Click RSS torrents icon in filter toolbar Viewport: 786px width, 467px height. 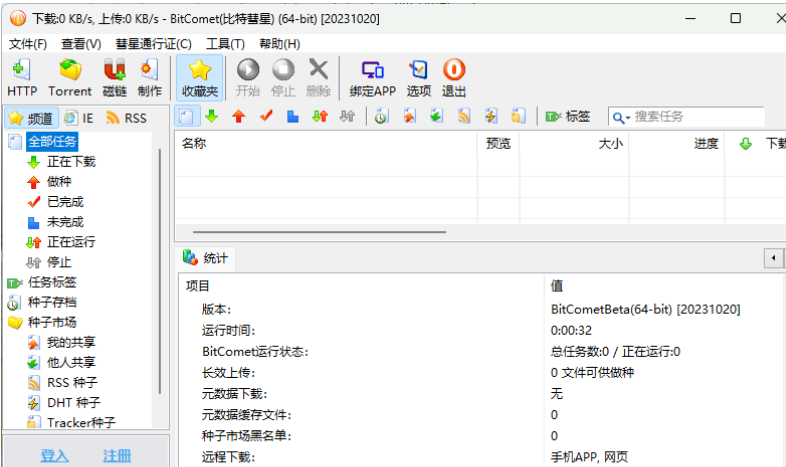pyautogui.click(x=464, y=117)
